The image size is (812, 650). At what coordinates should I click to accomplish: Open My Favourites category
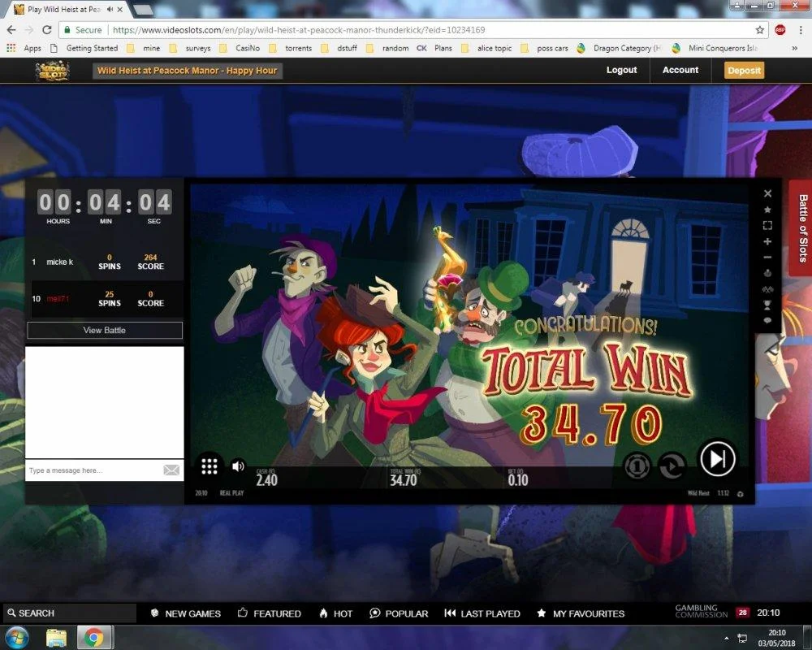click(581, 613)
